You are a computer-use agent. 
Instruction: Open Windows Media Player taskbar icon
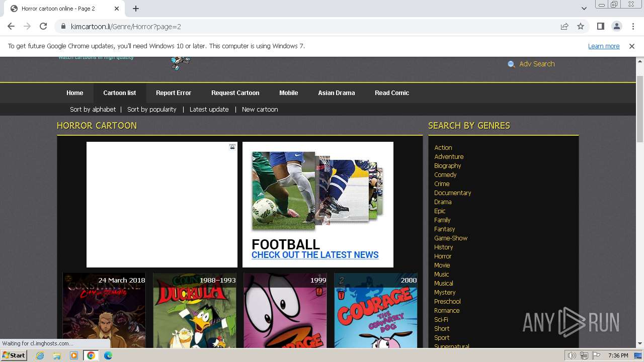pyautogui.click(x=74, y=355)
